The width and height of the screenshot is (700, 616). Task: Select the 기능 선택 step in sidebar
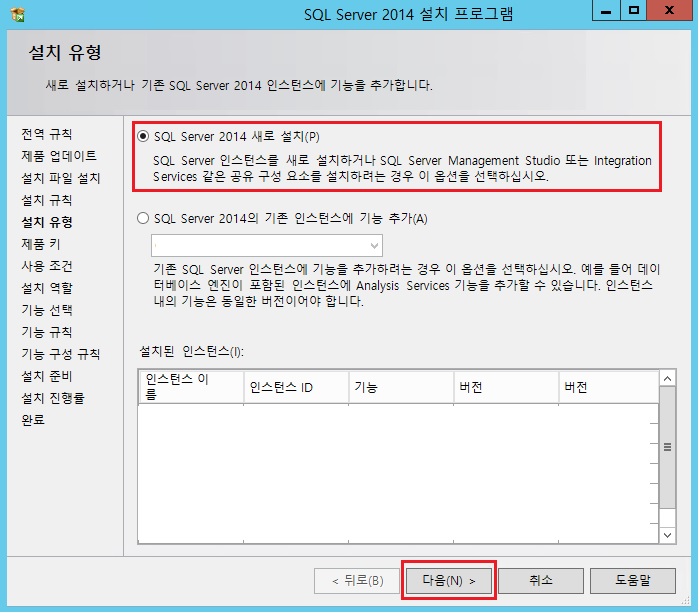point(47,310)
